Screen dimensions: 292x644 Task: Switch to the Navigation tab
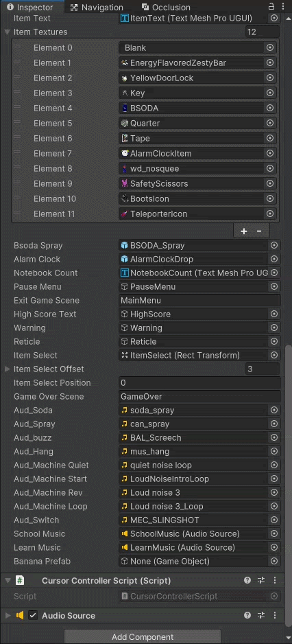tap(97, 7)
